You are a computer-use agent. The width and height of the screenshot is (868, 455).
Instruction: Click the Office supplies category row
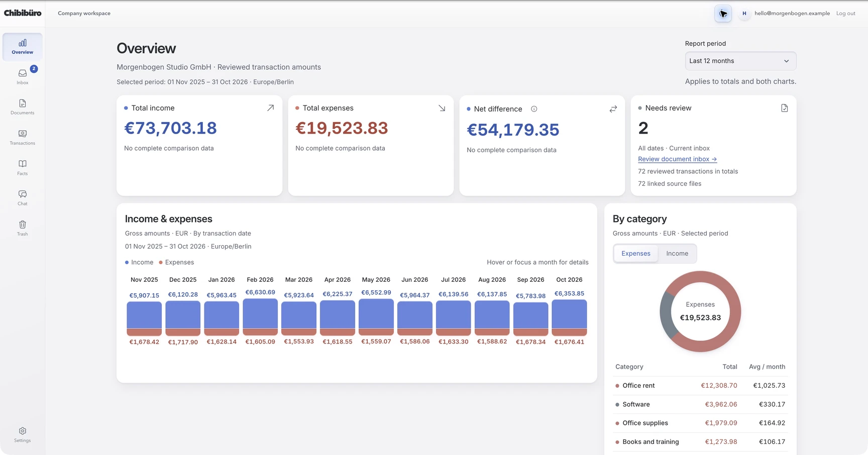(700, 423)
